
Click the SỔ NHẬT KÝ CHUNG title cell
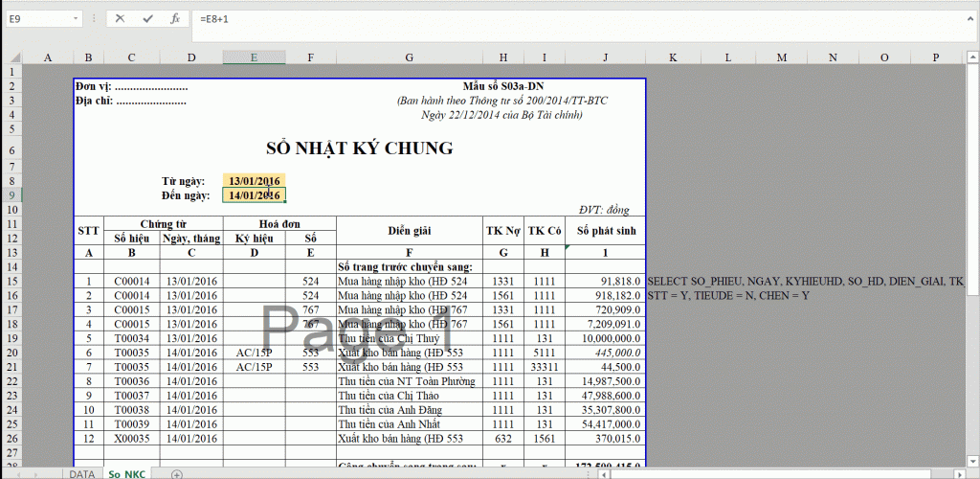359,148
